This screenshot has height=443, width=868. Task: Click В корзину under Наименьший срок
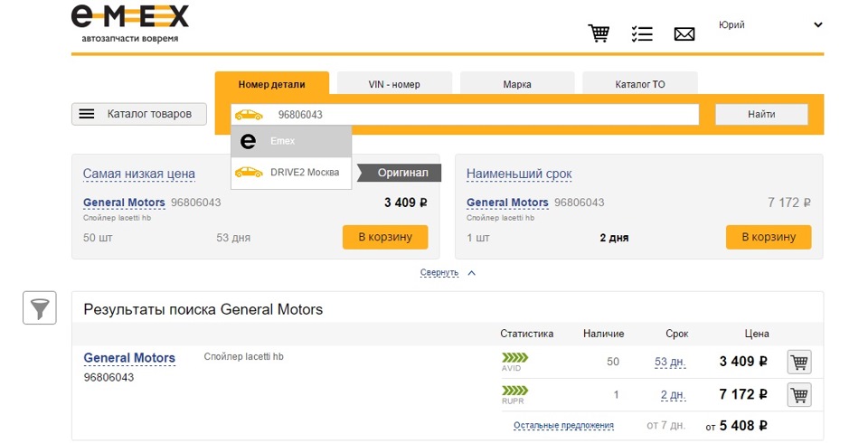pos(768,237)
